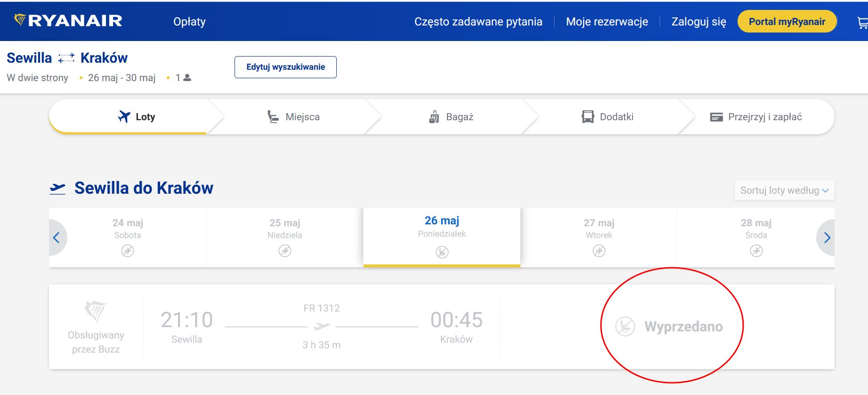This screenshot has height=395, width=868.
Task: Click the bus icon in Dodatki step
Action: tap(588, 116)
